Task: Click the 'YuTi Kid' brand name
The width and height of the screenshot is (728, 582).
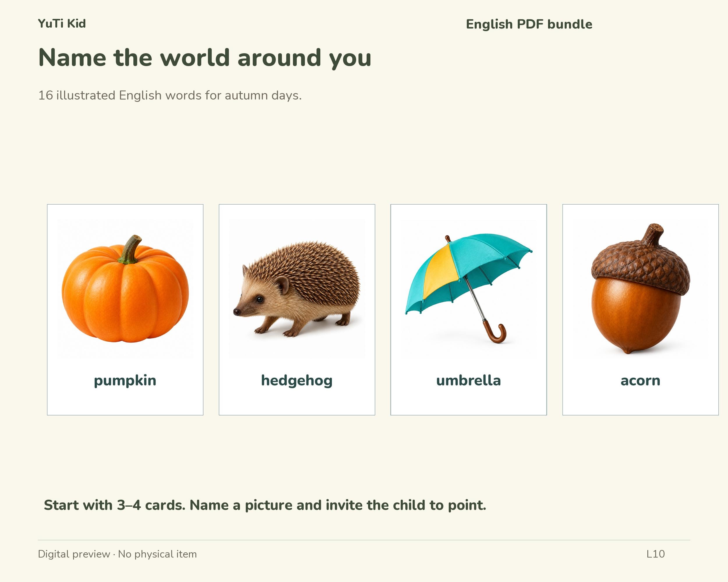Action: click(x=62, y=24)
